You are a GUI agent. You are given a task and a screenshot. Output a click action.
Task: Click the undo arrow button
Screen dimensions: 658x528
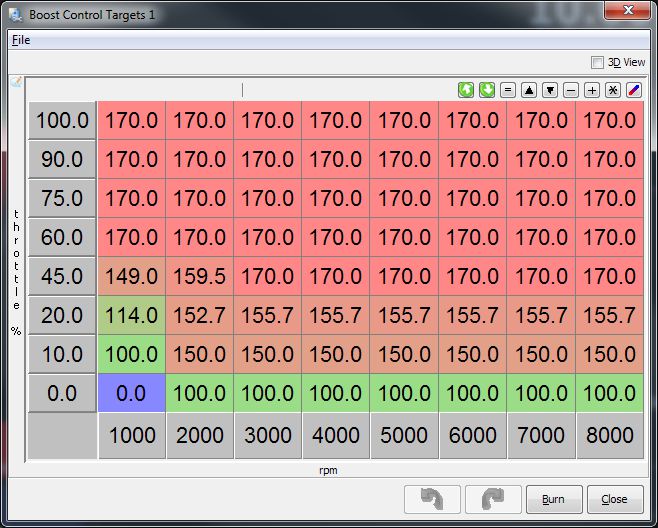pos(432,499)
